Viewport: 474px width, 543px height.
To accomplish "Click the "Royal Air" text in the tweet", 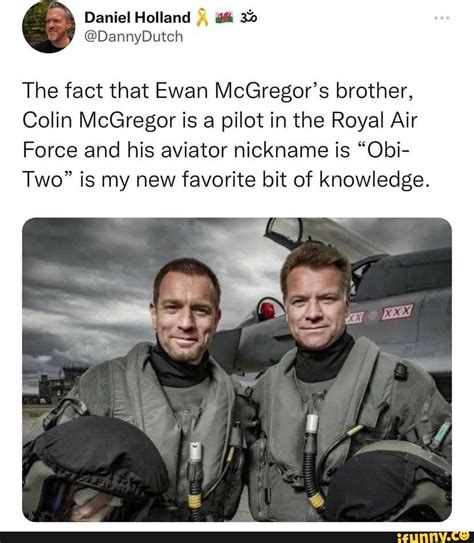I will 374,121.
